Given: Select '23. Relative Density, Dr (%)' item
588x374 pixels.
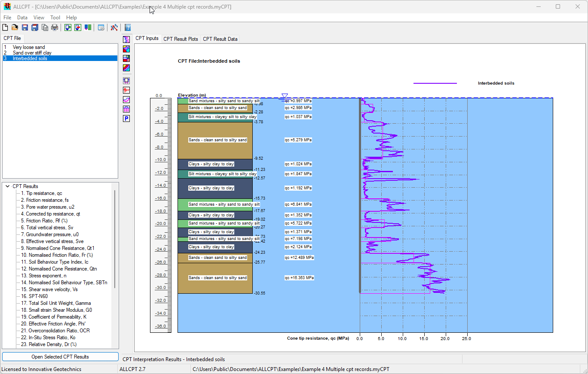Looking at the screenshot, I should coord(49,344).
